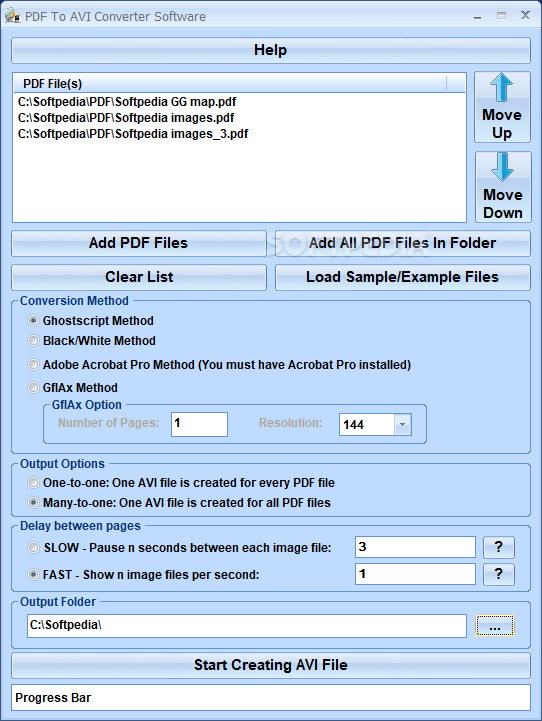Click the Move Up arrow button
Viewport: 542px width, 721px height.
point(502,107)
